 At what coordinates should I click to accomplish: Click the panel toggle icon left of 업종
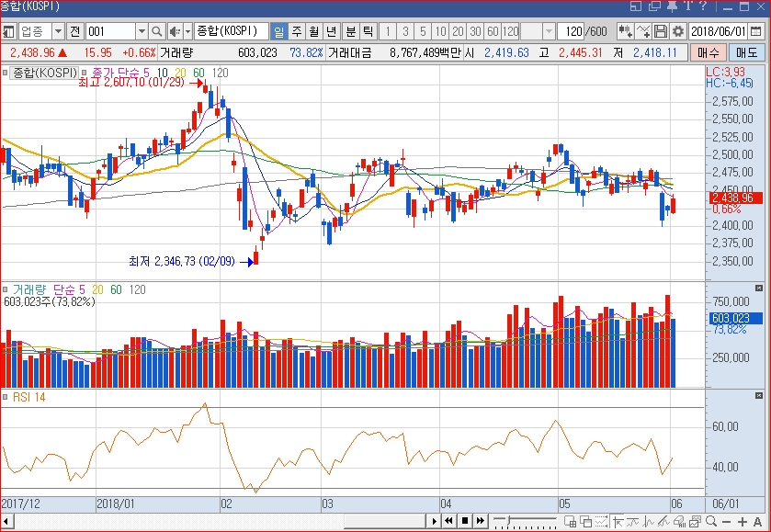click(8, 31)
